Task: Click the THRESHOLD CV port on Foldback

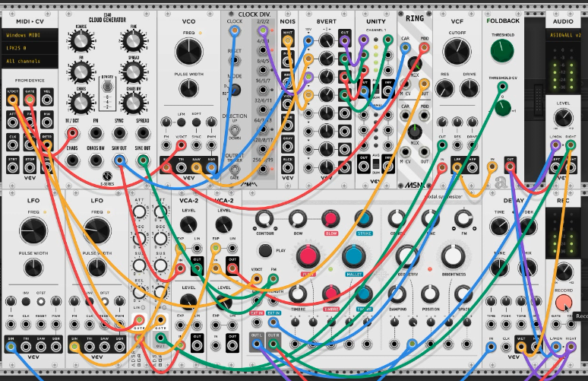Action: (x=502, y=87)
